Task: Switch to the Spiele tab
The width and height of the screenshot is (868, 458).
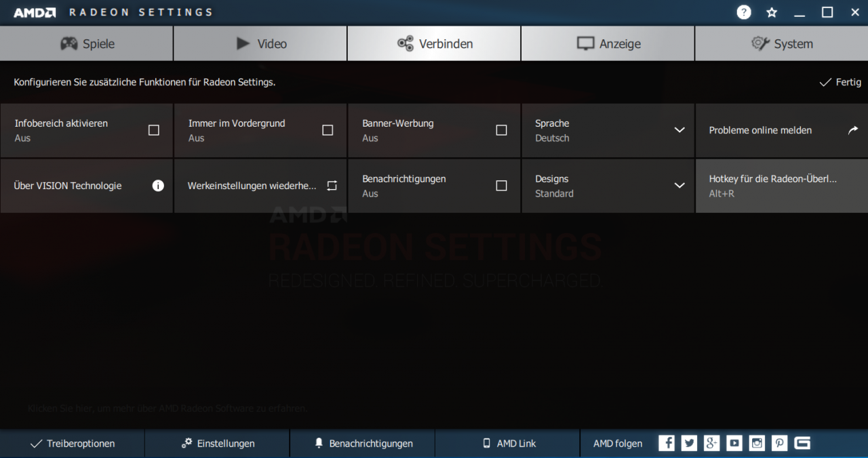Action: point(87,43)
